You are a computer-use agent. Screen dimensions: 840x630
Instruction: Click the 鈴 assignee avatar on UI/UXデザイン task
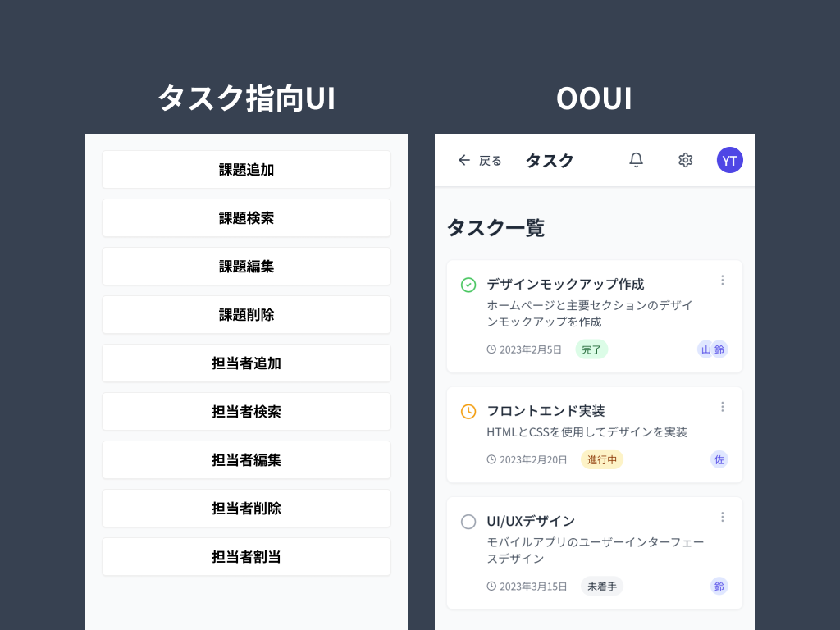pos(719,586)
